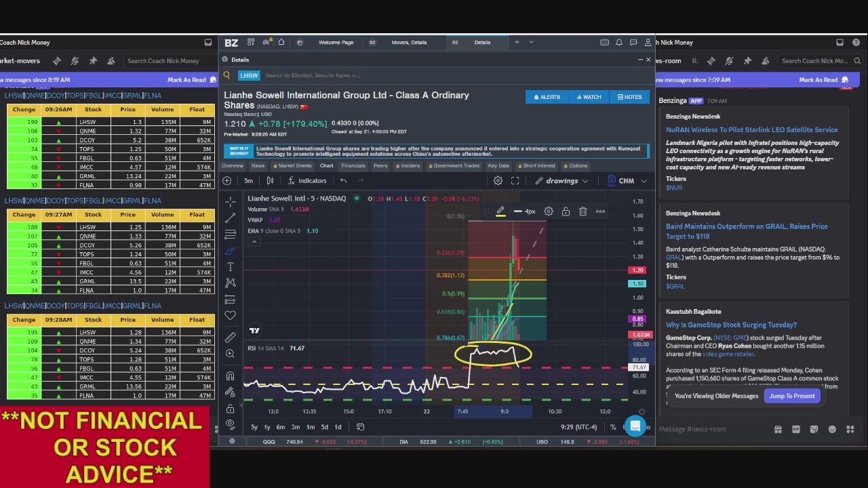Toggle magnet mode for drawings

tap(231, 376)
